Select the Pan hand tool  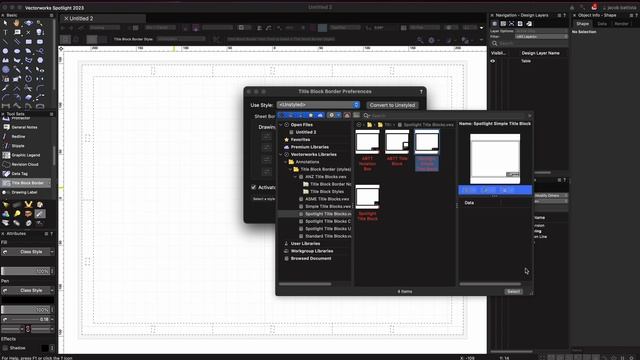click(x=17, y=23)
